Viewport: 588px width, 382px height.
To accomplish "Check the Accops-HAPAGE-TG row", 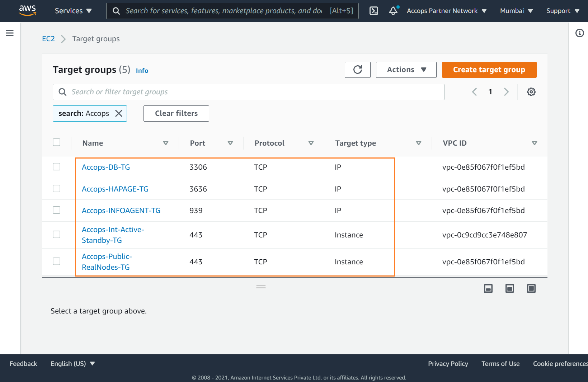I will point(57,189).
